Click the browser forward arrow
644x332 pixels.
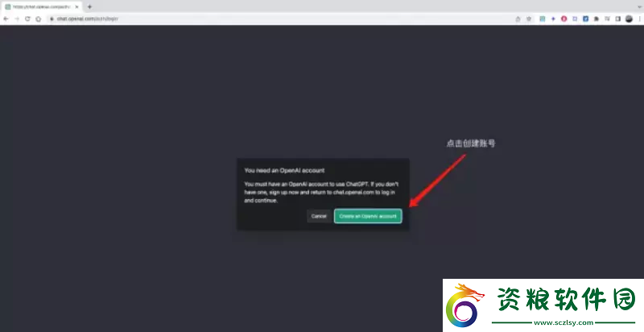(17, 19)
